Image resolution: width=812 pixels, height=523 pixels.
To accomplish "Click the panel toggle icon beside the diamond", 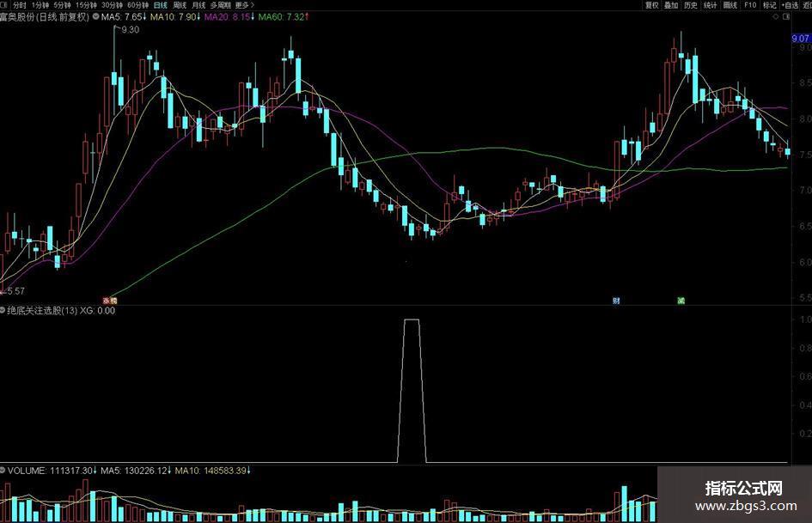I will [786, 16].
